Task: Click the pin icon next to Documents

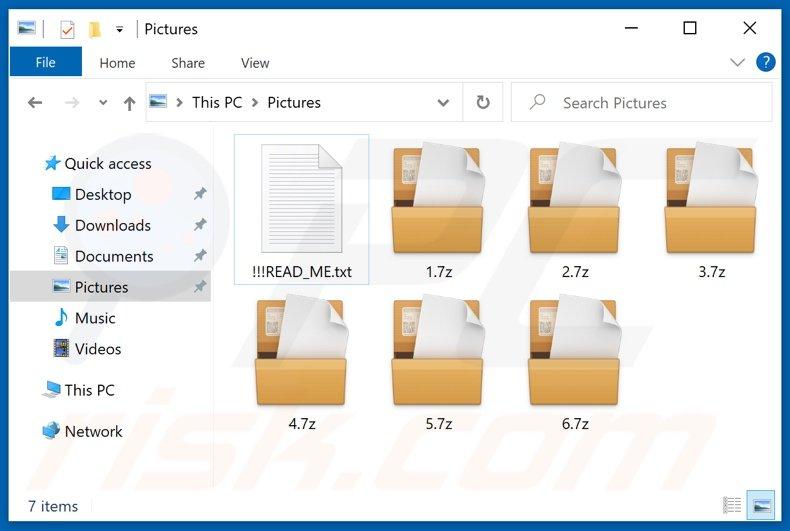Action: (200, 256)
